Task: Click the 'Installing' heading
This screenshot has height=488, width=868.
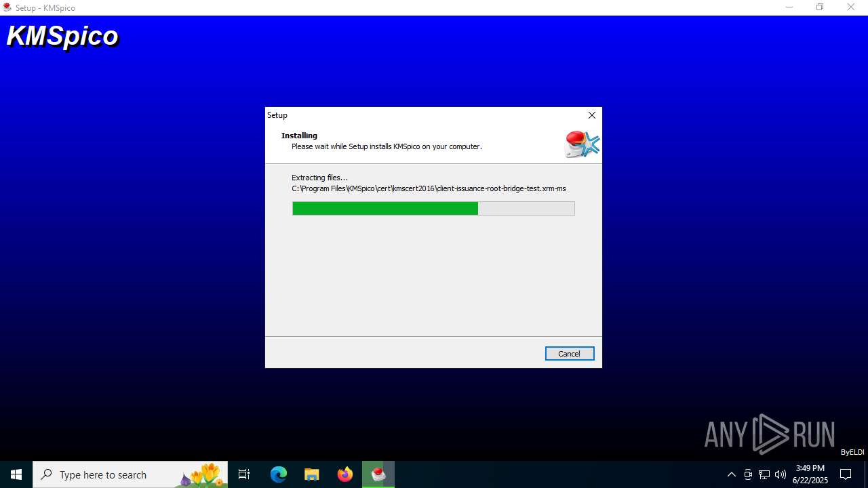Action: [x=299, y=136]
